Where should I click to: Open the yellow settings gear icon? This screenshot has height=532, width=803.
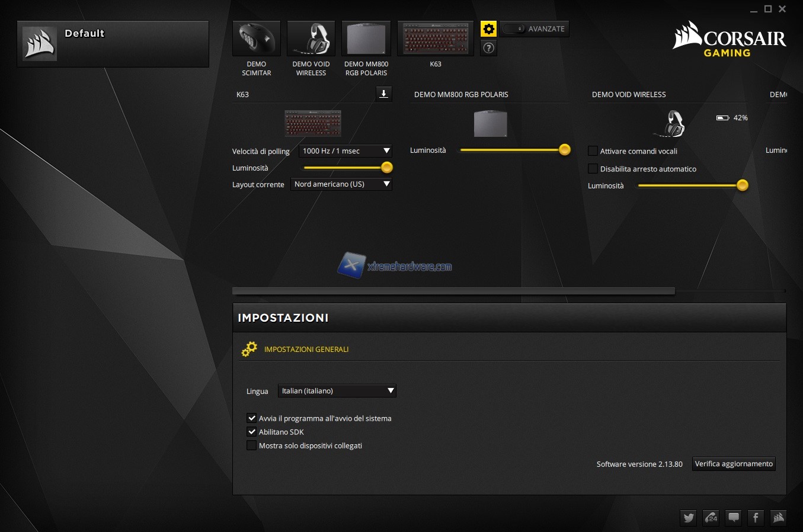pyautogui.click(x=488, y=29)
